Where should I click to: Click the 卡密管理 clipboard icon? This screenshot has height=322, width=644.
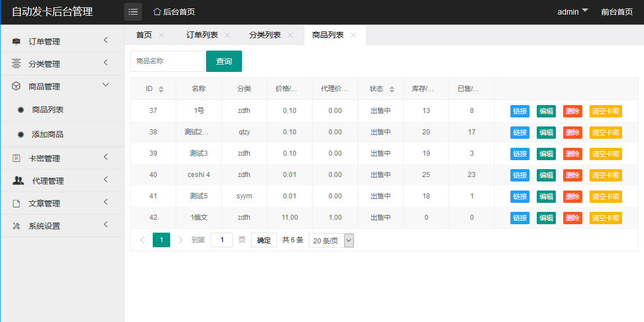pos(16,158)
